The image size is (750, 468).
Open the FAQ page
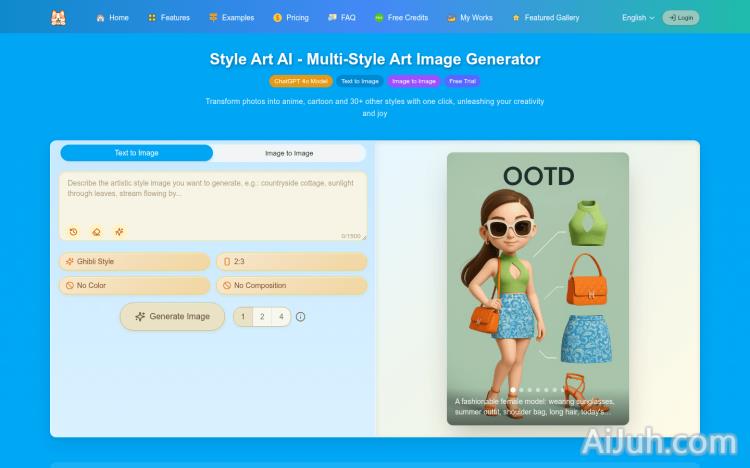coord(342,18)
